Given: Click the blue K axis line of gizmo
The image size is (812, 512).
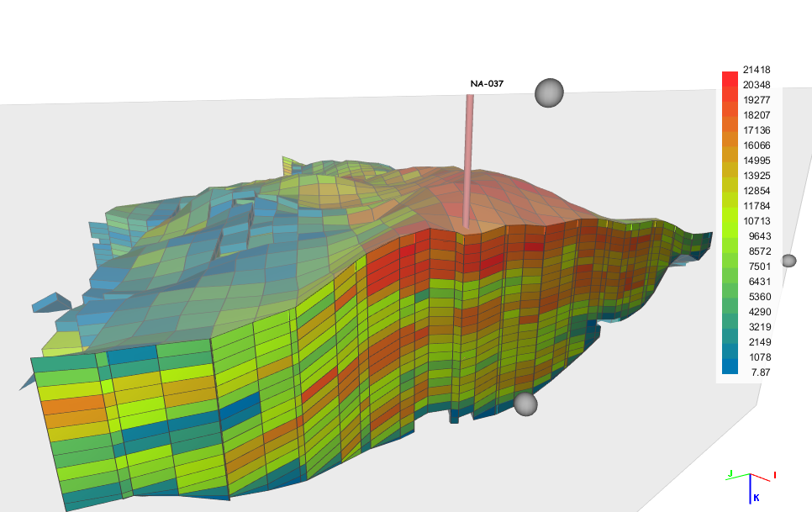Looking at the screenshot, I should pyautogui.click(x=749, y=492).
